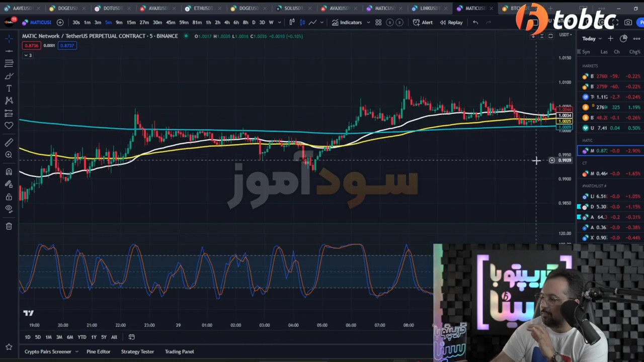The image size is (644, 362).
Task: Switch to the SOLUSDT browser tab
Action: [x=293, y=8]
